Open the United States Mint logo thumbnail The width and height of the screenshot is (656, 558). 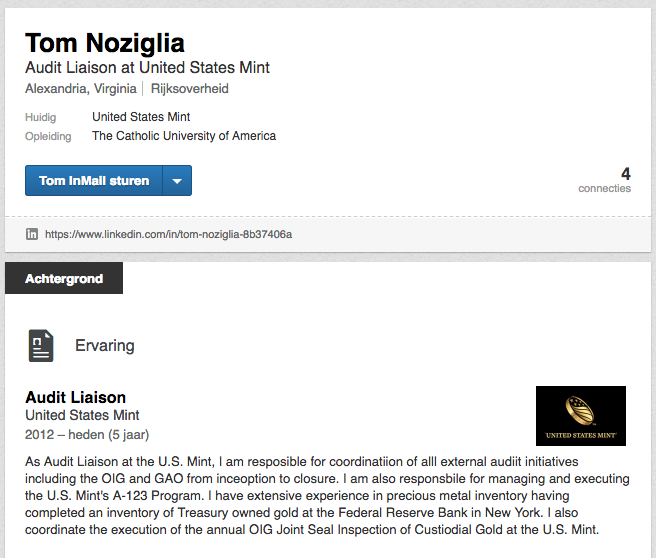[x=580, y=416]
